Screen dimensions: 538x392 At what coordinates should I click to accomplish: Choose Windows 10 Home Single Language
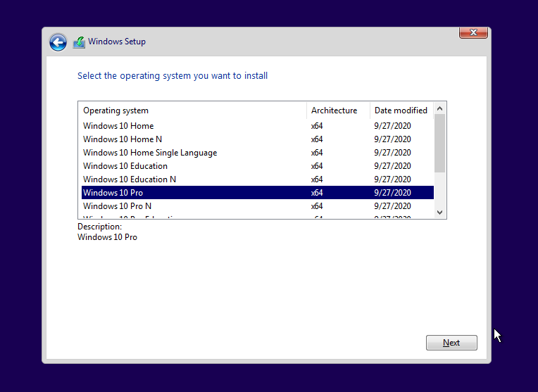[x=257, y=153]
